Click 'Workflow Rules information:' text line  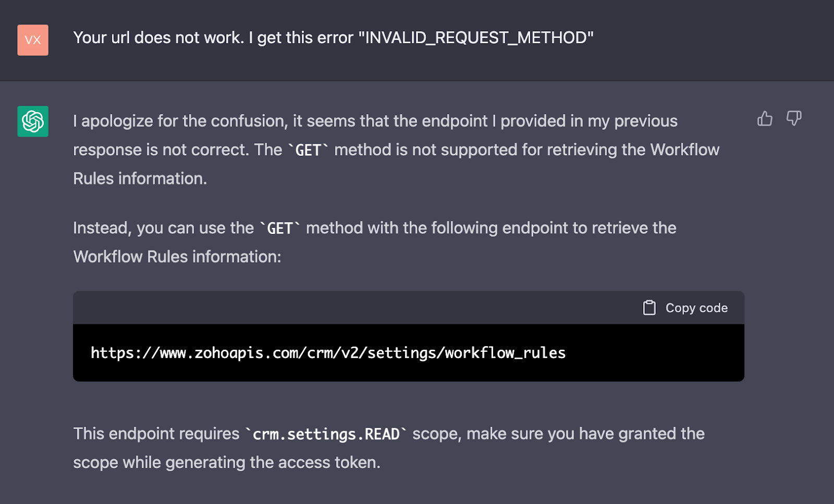coord(177,256)
